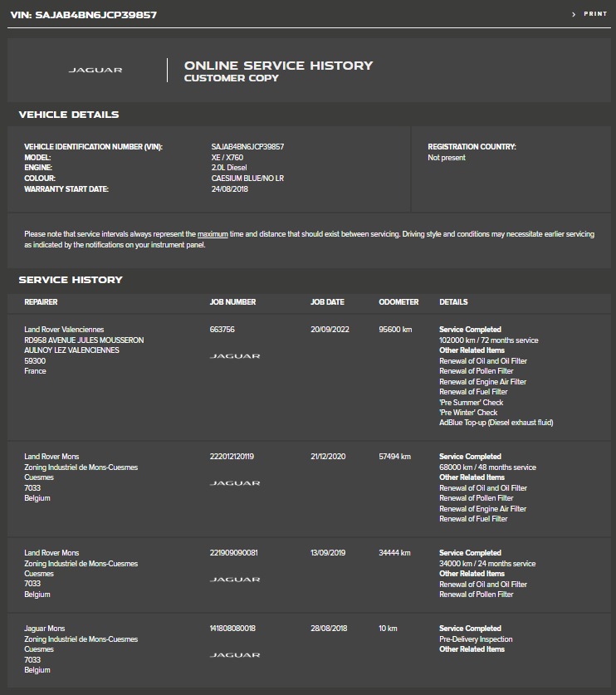Click 34000 km / 24 months service
This screenshot has height=695, width=616.
coord(487,563)
